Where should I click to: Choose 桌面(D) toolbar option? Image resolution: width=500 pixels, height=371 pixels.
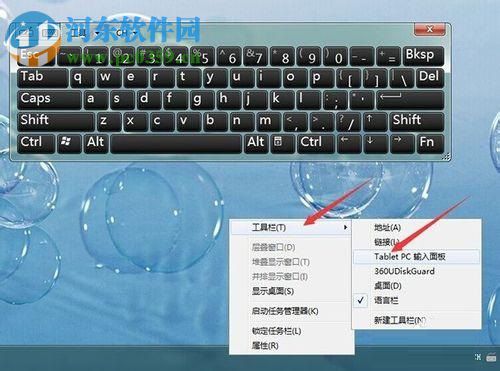click(417, 286)
